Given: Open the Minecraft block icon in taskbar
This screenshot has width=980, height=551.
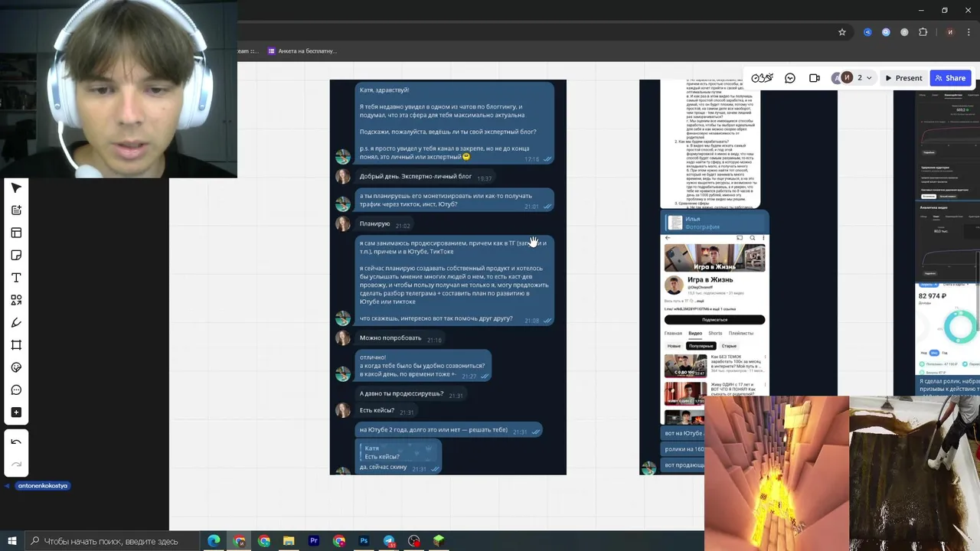Looking at the screenshot, I should [439, 541].
